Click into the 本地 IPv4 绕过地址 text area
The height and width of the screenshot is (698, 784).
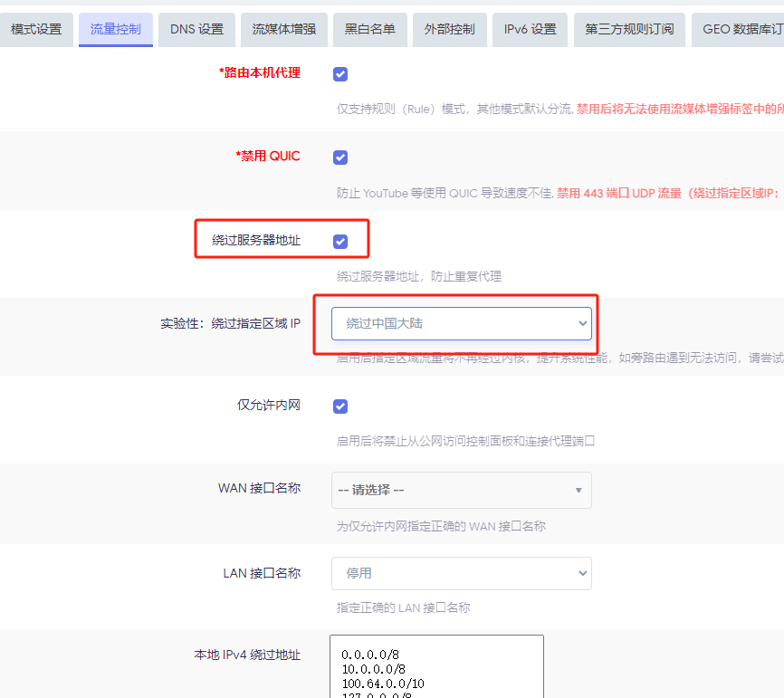pyautogui.click(x=436, y=666)
